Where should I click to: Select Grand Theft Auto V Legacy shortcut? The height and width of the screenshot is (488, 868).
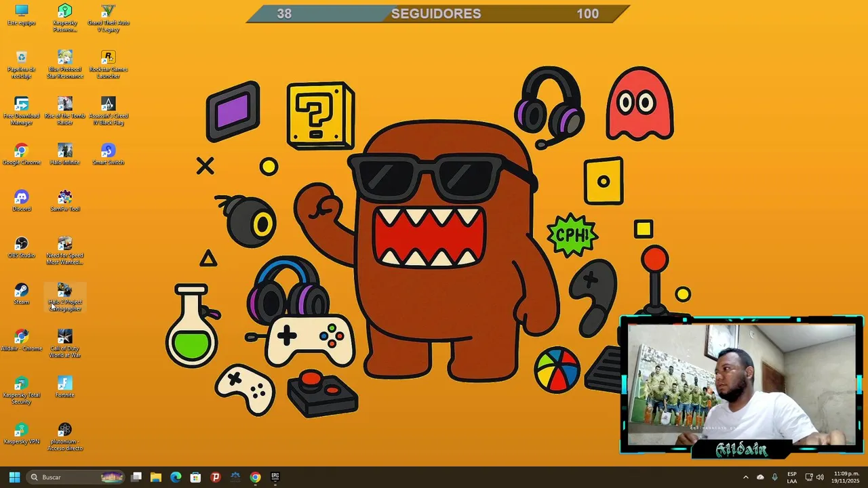coord(108,18)
